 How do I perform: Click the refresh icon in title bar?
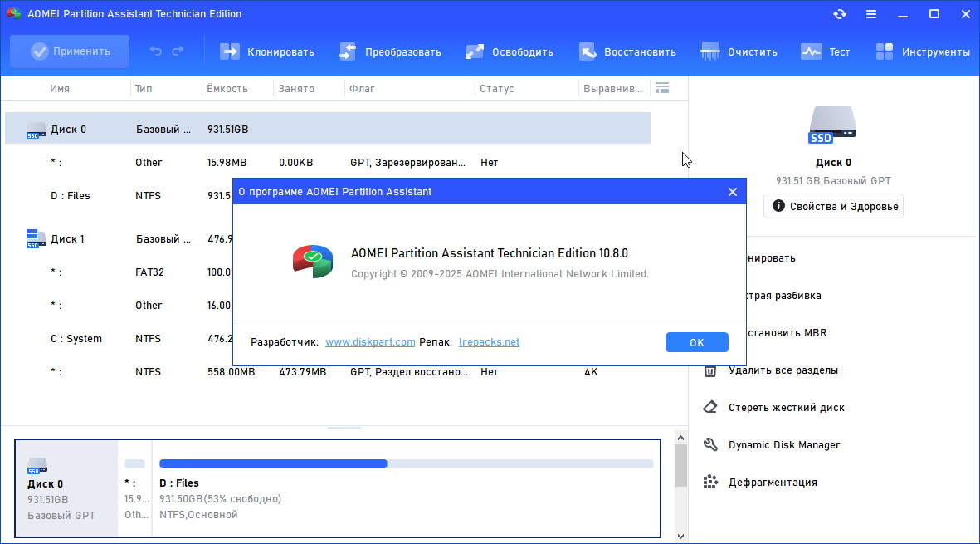click(x=840, y=14)
